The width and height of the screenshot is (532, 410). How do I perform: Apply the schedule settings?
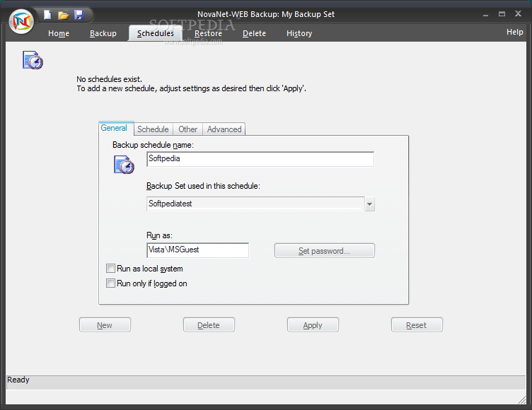pos(313,325)
